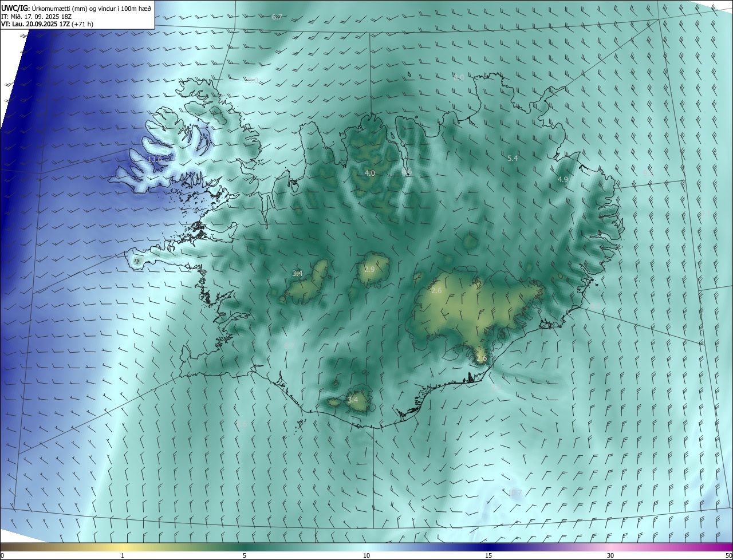Click the initial time 'IT: Mið. 17. 09. 2025 18Z'
The image size is (733, 560).
point(37,16)
